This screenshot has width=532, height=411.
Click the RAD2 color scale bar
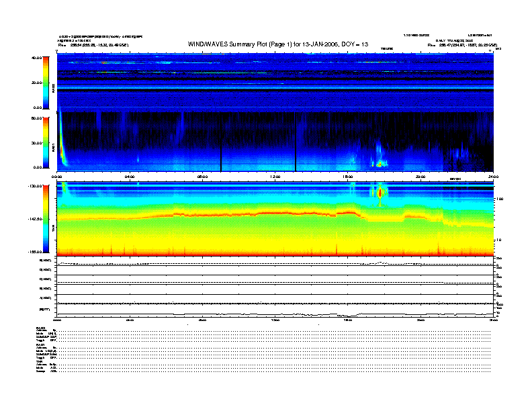click(x=46, y=83)
